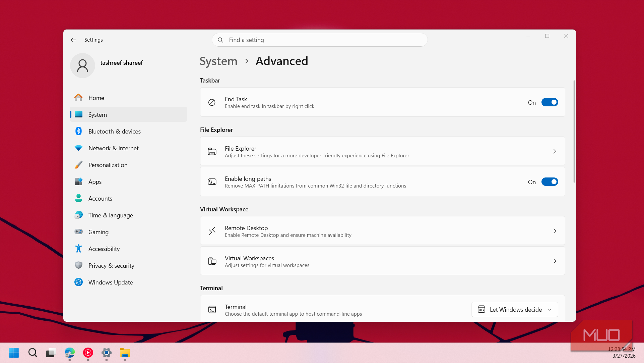Open Personalization settings
This screenshot has height=363, width=644.
(129, 165)
